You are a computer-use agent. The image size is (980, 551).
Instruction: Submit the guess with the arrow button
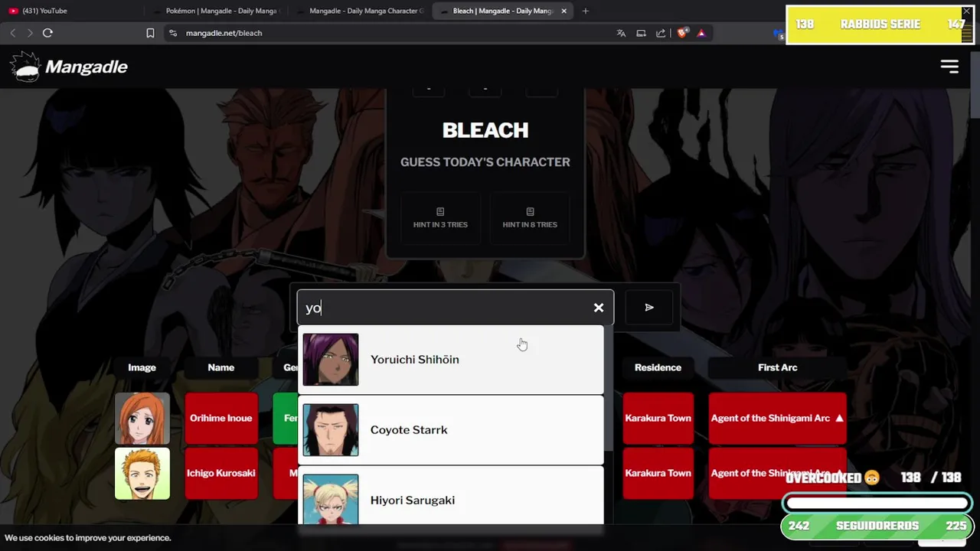[x=649, y=308]
